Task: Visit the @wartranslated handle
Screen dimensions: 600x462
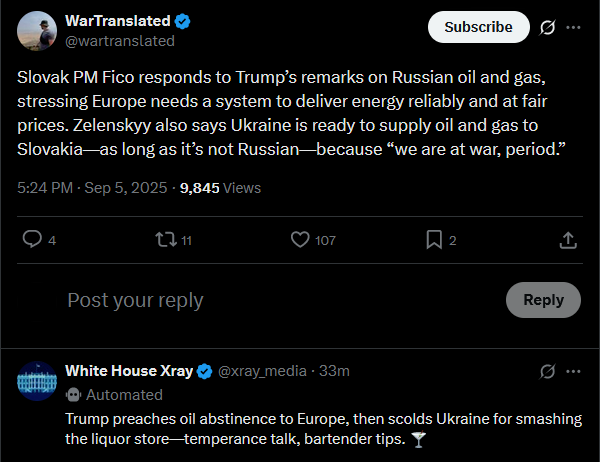Action: 120,41
